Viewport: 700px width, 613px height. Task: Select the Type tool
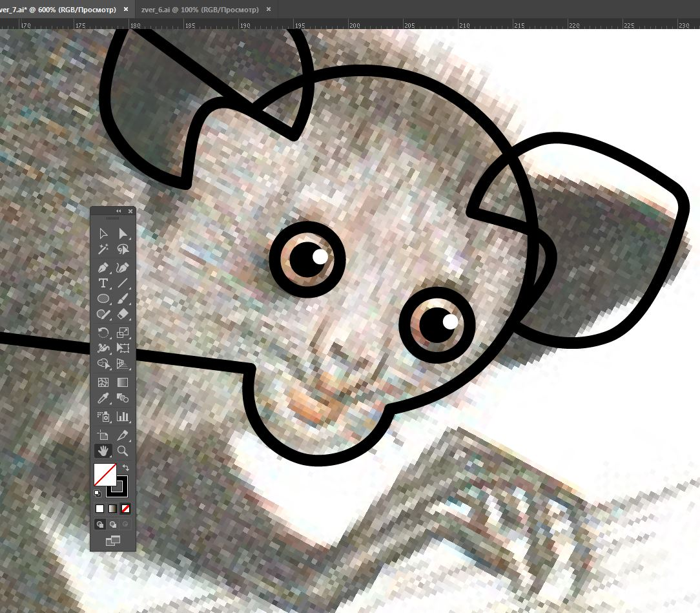click(x=103, y=283)
